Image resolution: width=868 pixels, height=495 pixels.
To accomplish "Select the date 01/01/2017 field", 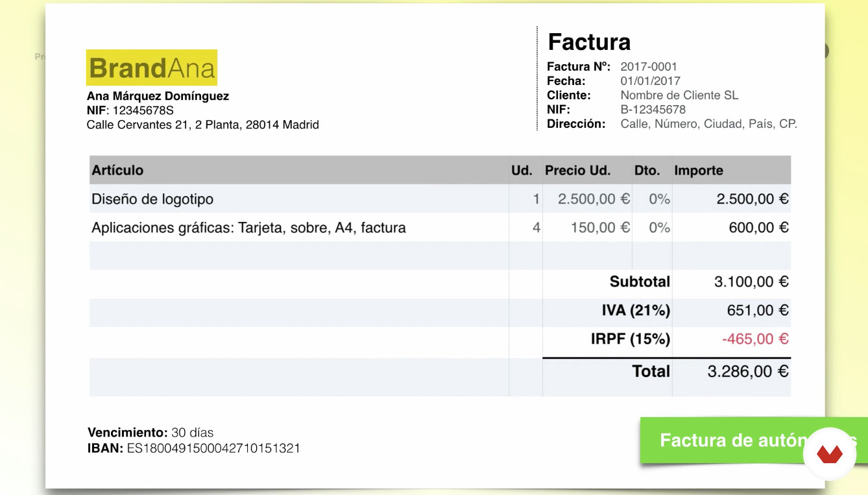I will (651, 81).
